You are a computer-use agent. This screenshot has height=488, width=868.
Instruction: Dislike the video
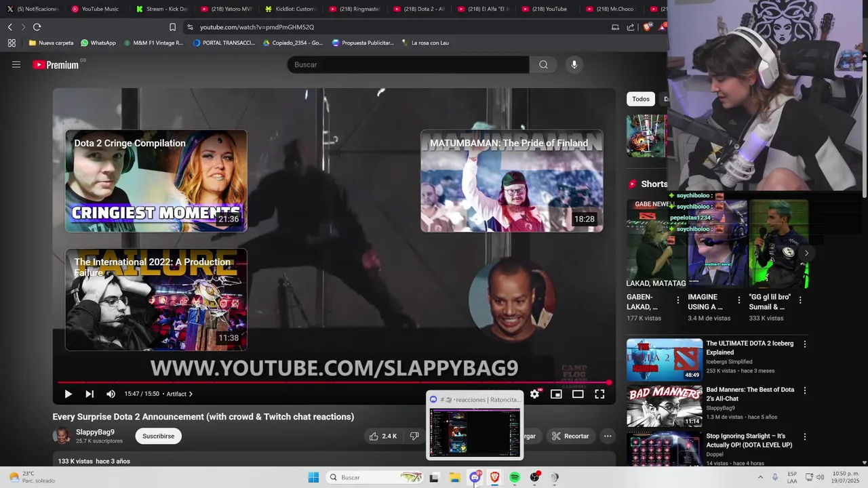point(414,436)
